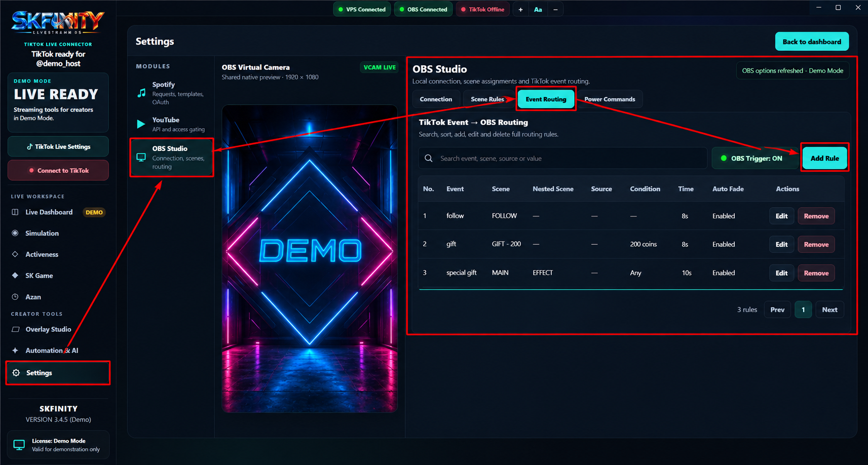This screenshot has width=868, height=465.
Task: Click the Automation & AI sparkle icon
Action: 15,351
